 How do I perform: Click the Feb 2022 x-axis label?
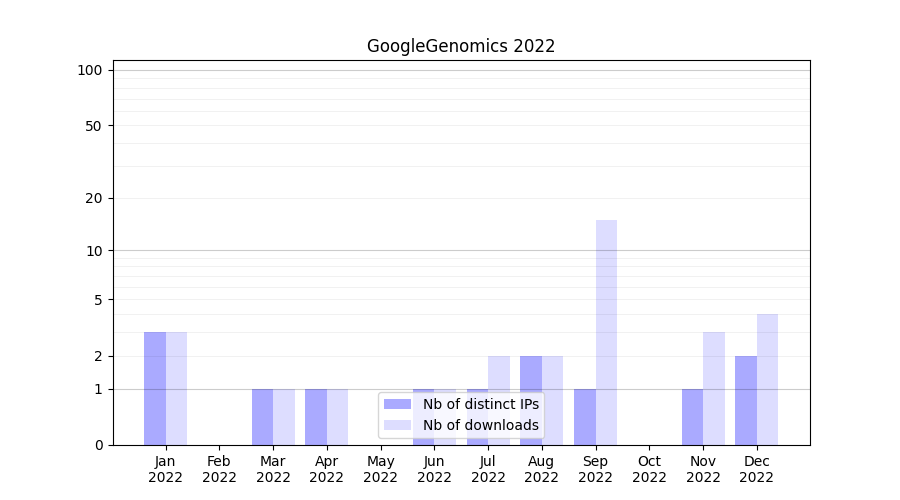pyautogui.click(x=219, y=469)
